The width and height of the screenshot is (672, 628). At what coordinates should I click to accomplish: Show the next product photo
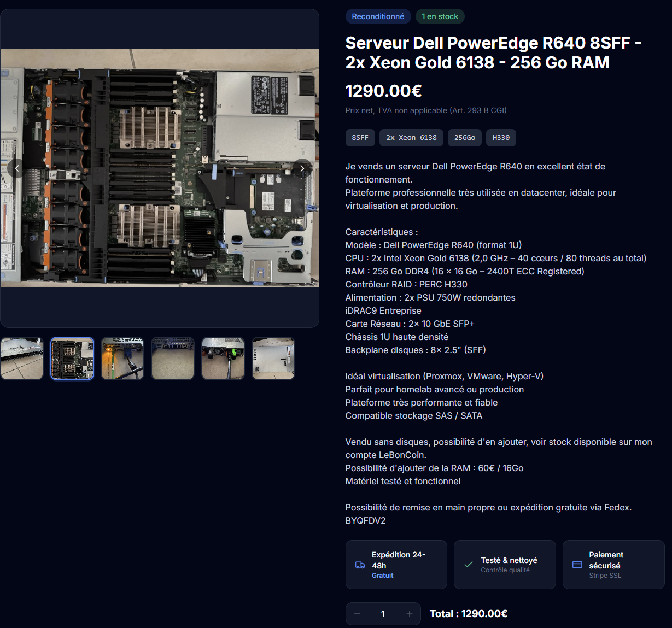tap(302, 168)
